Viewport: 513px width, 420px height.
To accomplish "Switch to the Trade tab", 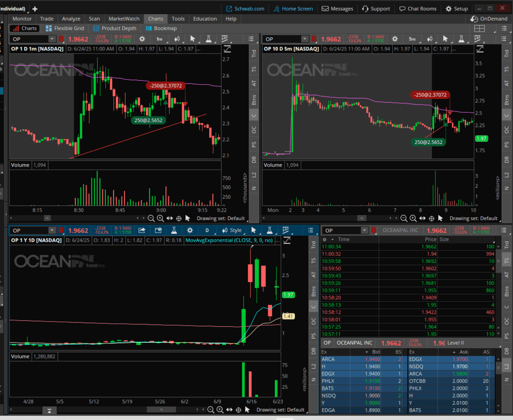I will [x=47, y=19].
